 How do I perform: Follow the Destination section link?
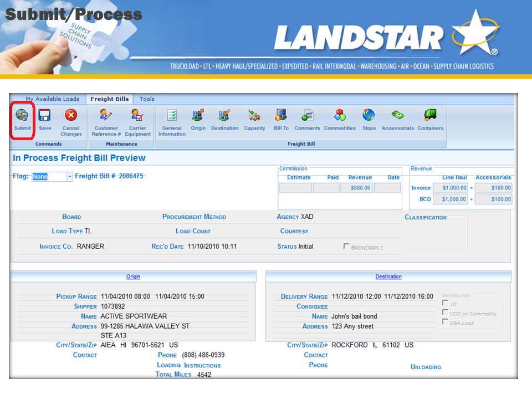pos(388,277)
